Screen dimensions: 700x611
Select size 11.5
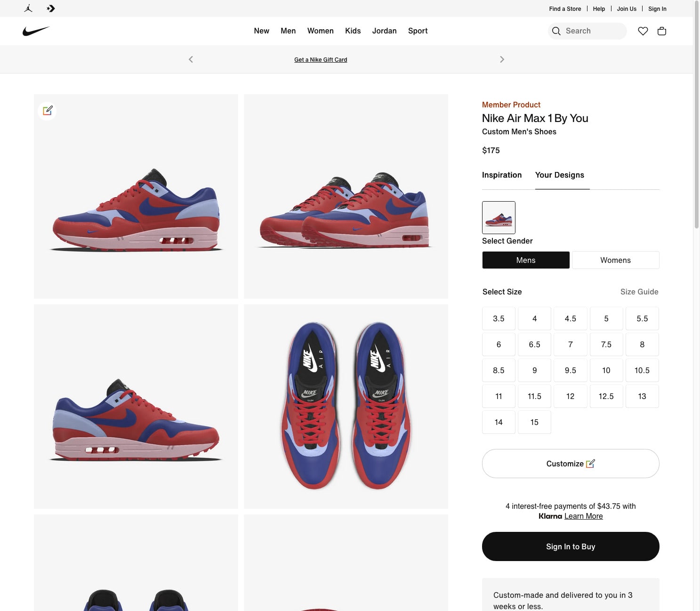click(534, 396)
